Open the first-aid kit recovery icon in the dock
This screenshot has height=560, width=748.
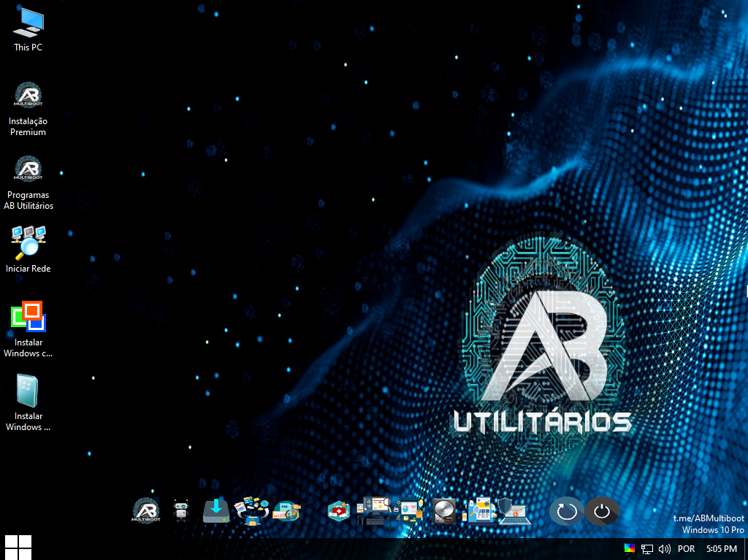pyautogui.click(x=339, y=511)
